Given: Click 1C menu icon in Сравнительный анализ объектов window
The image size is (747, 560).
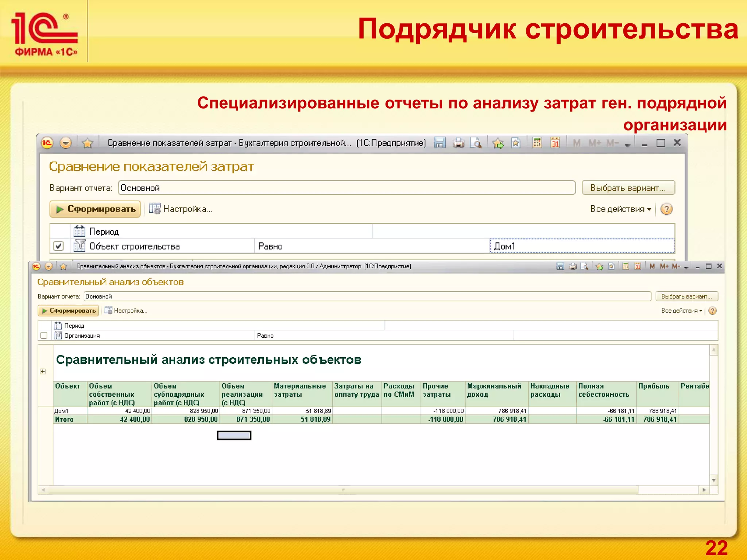Looking at the screenshot, I should coord(36,266).
